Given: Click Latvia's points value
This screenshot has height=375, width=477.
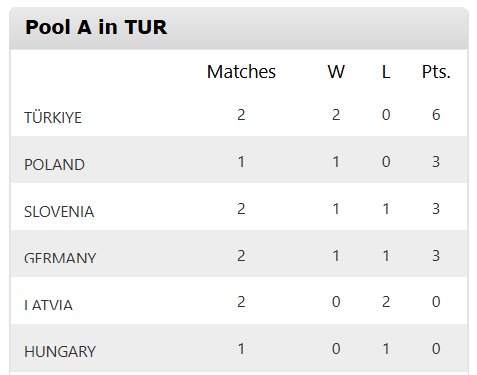Looking at the screenshot, I should (436, 302).
